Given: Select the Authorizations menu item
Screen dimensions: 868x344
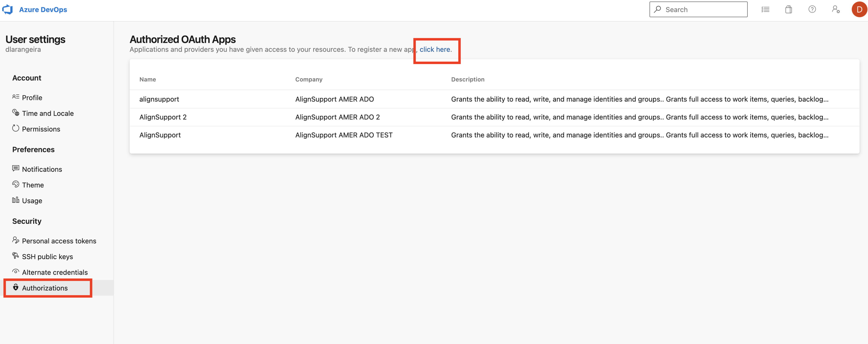Looking at the screenshot, I should point(45,288).
